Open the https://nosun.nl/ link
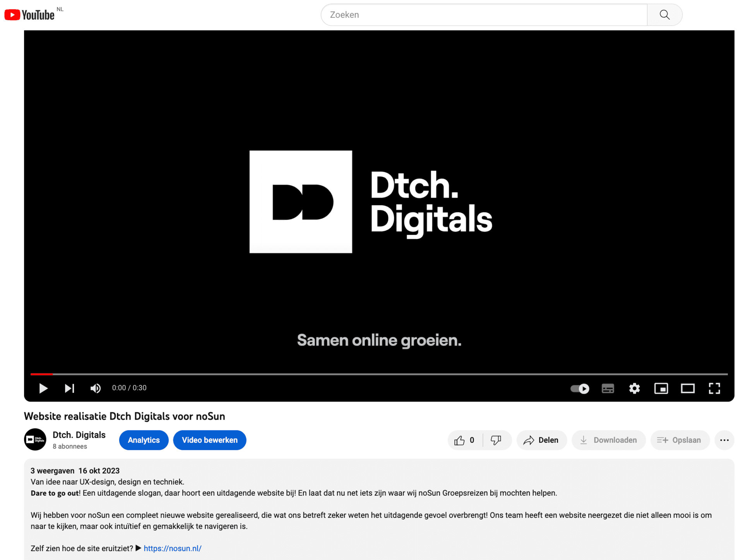 [x=173, y=548]
